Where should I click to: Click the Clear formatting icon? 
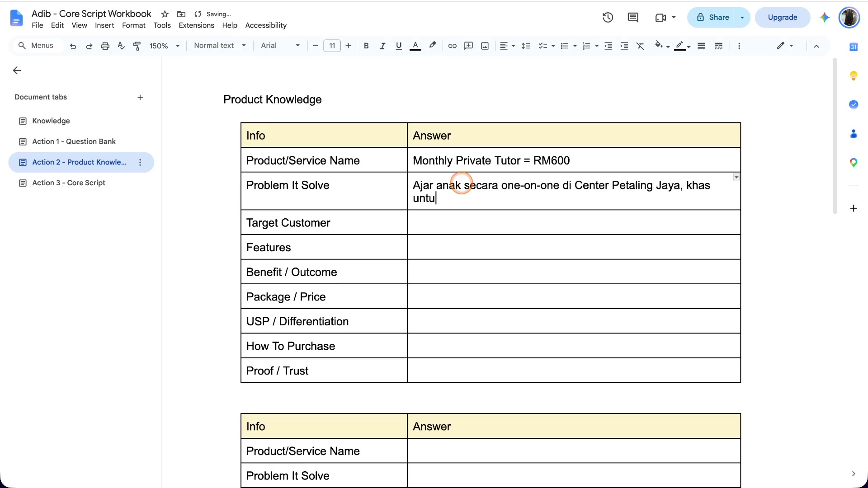[640, 46]
